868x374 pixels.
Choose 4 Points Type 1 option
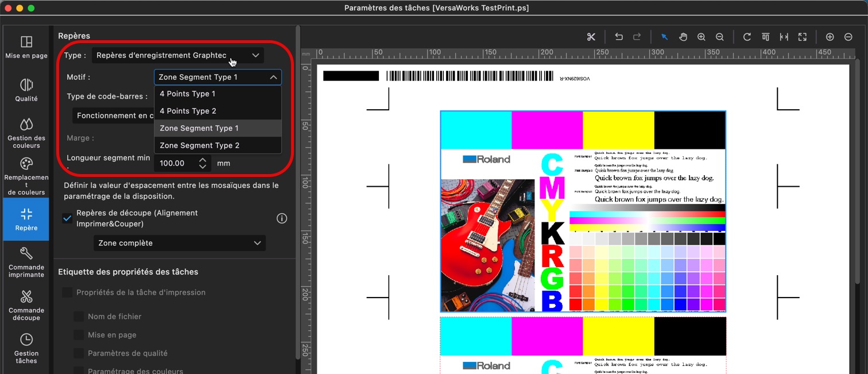pyautogui.click(x=218, y=94)
